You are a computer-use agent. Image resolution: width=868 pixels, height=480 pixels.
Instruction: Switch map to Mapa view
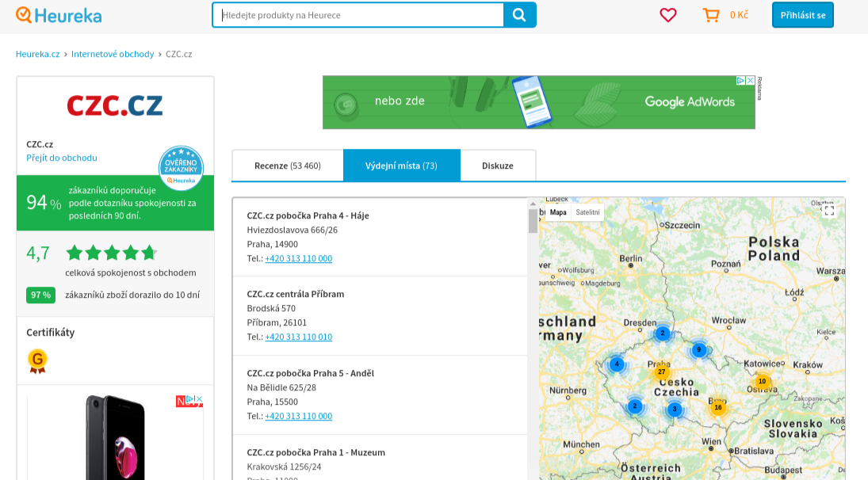point(558,212)
